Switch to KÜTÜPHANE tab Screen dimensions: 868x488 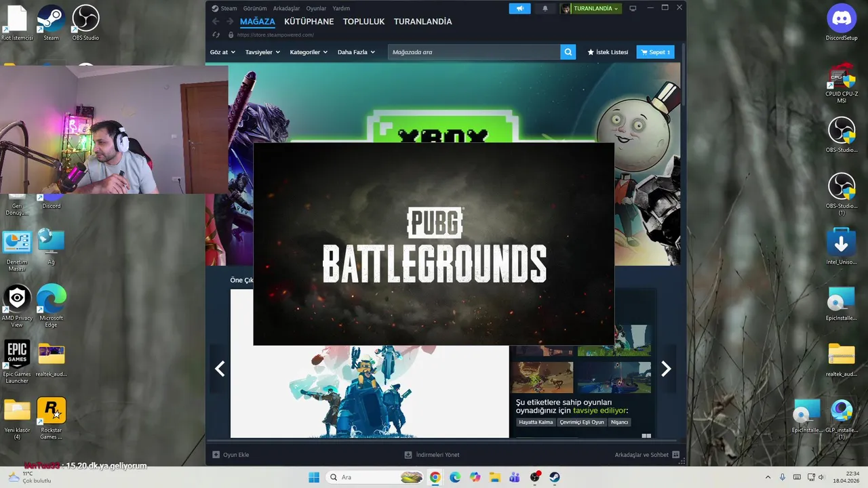coord(309,22)
